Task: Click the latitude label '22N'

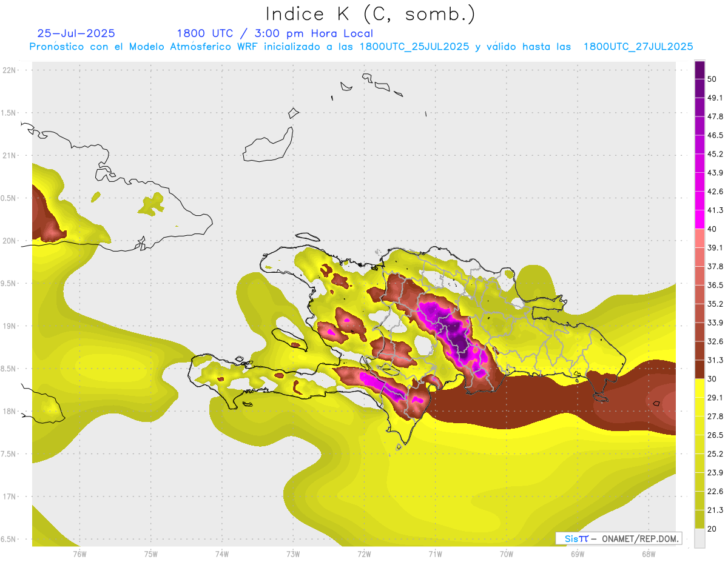Action: 9,70
